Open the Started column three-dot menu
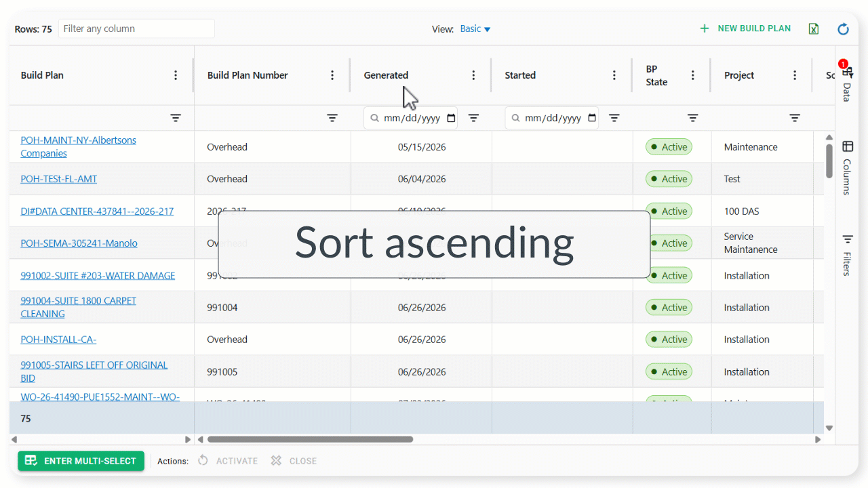This screenshot has height=488, width=868. 614,75
